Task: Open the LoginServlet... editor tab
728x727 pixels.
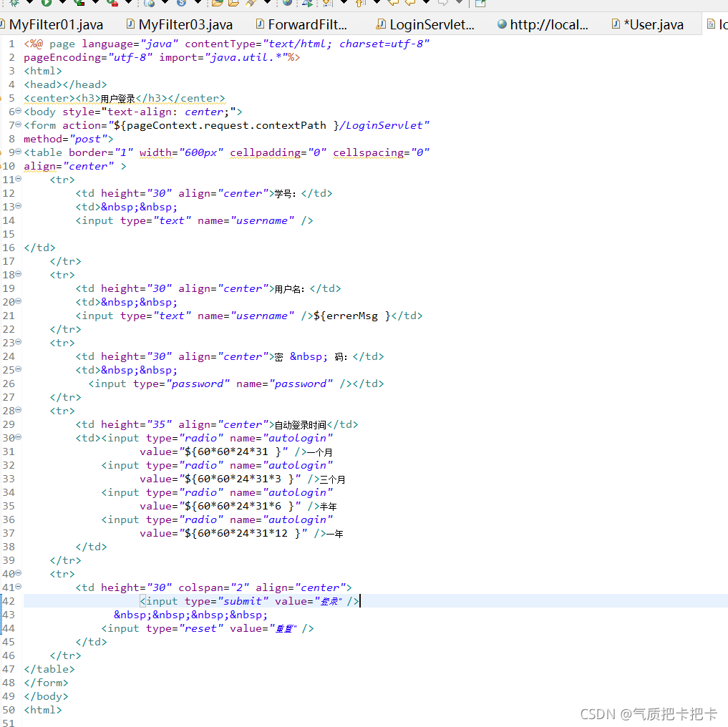Action: (426, 24)
